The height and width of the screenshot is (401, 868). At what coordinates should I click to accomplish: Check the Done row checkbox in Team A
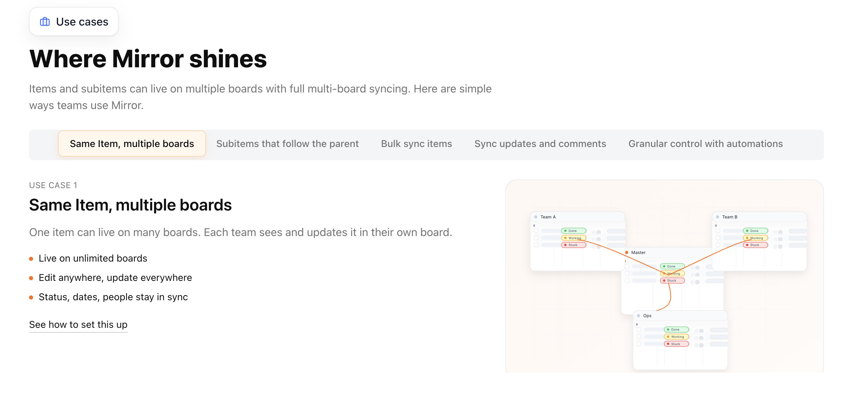(536, 231)
